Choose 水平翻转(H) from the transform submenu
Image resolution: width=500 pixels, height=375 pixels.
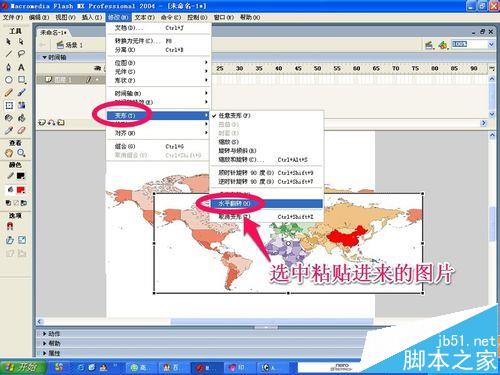[267, 203]
